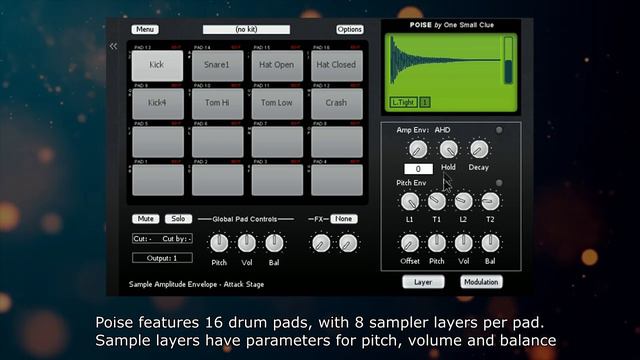Select empty PAD 2
The image size is (640, 360).
(x=217, y=180)
